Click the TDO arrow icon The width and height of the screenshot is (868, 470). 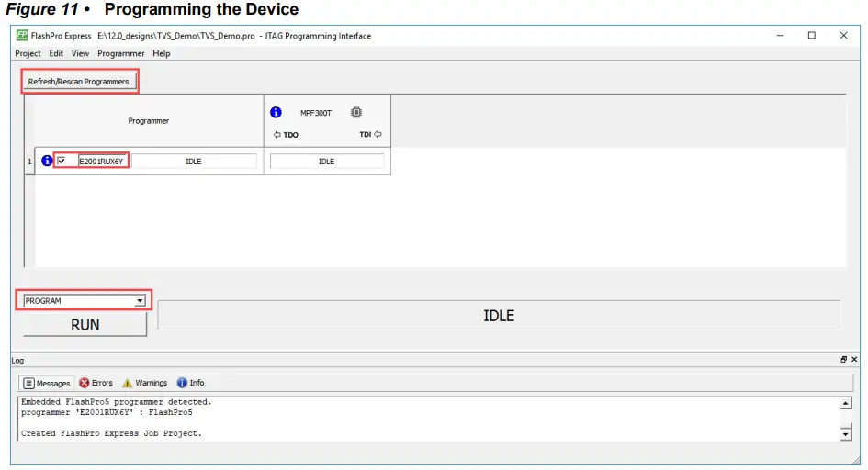pyautogui.click(x=276, y=134)
